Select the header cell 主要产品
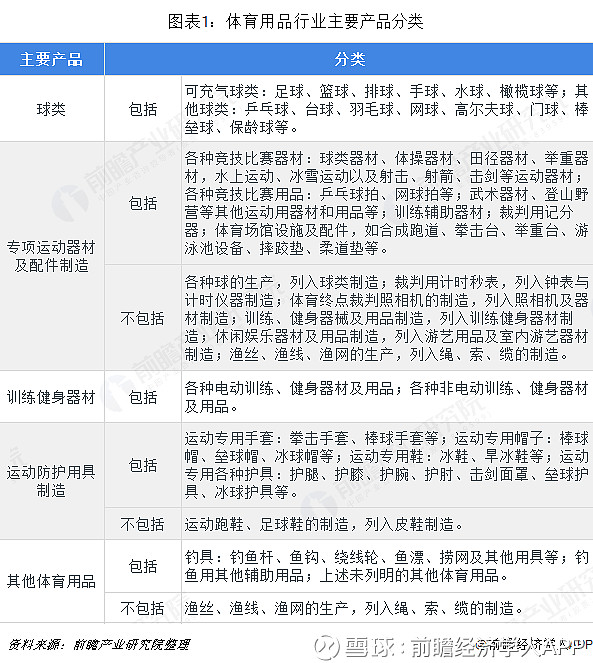 (52, 59)
